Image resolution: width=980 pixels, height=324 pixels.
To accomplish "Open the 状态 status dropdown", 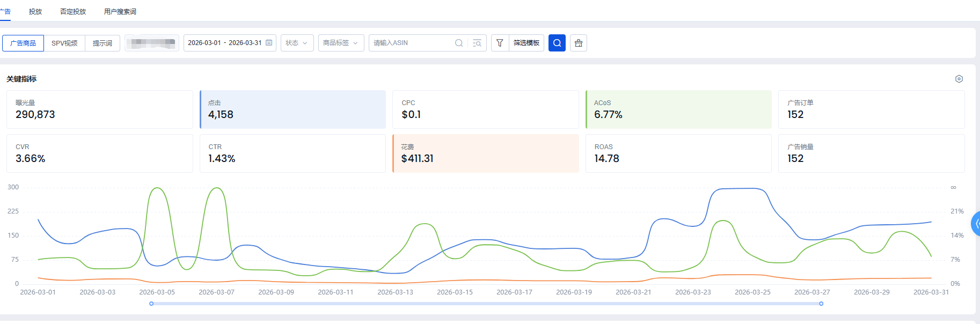I will tap(297, 43).
